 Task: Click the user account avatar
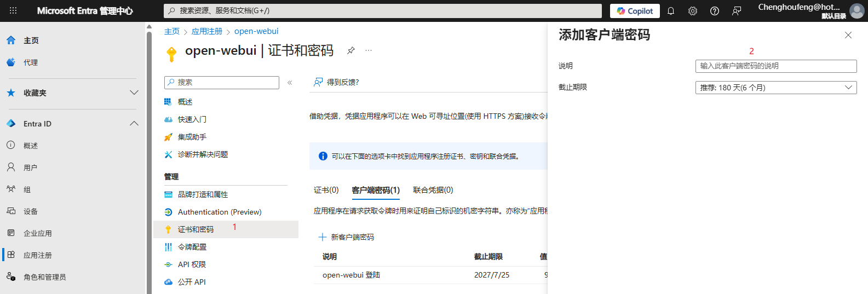[x=856, y=11]
